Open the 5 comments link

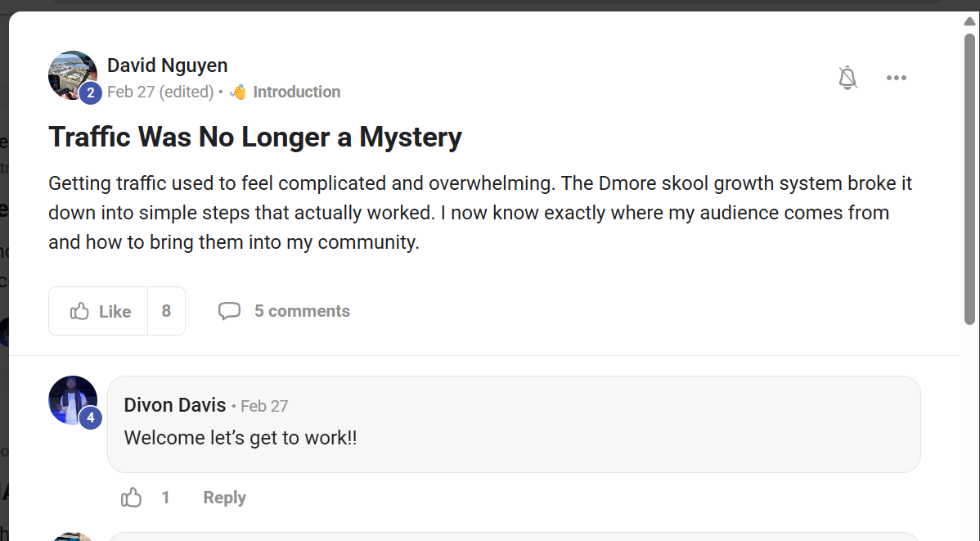coord(302,311)
